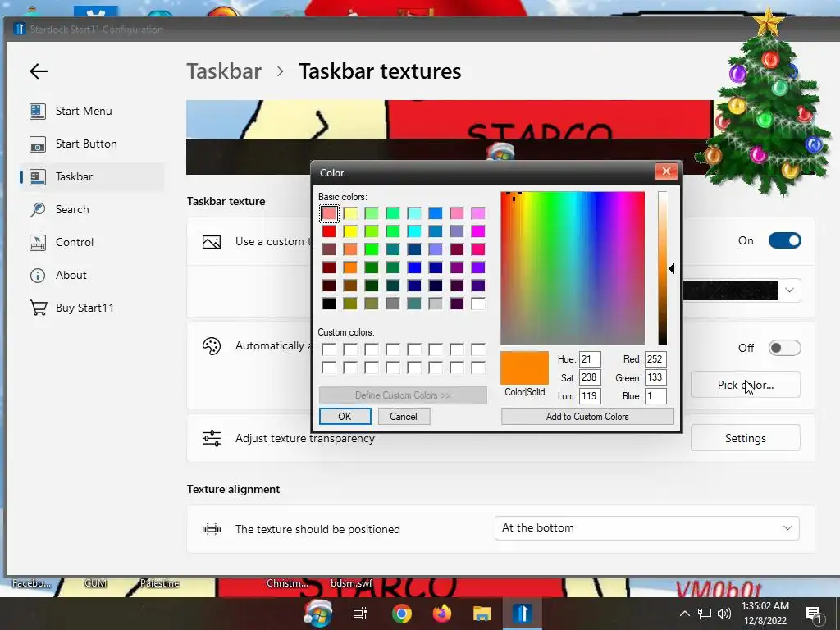
Task: Click the Green value field
Action: [x=655, y=377]
